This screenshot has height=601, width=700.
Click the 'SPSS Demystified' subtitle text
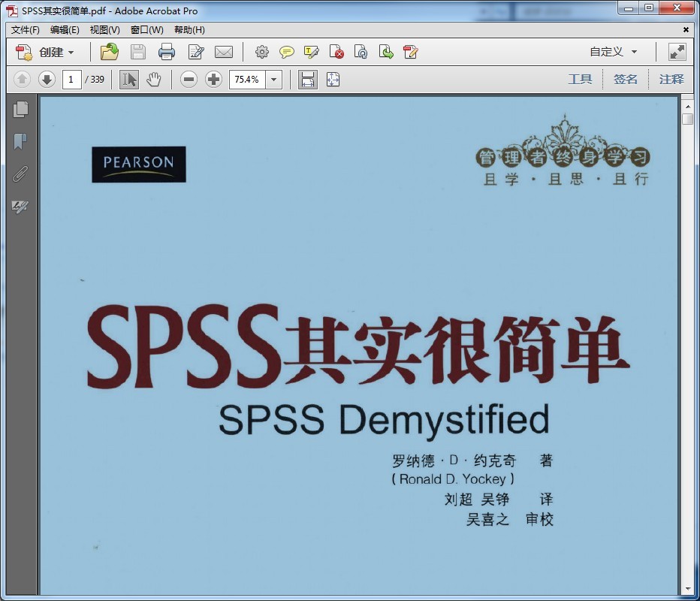(384, 421)
